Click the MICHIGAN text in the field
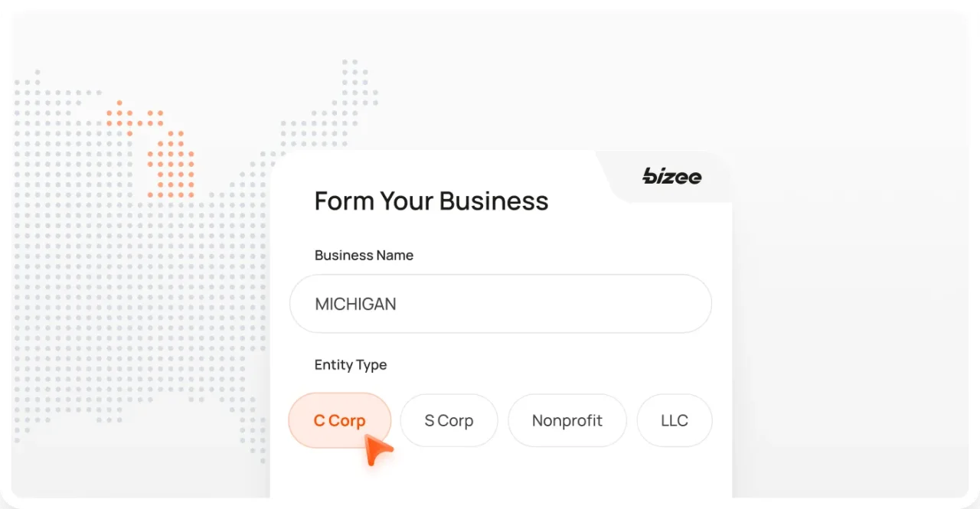Image resolution: width=980 pixels, height=509 pixels. (355, 303)
